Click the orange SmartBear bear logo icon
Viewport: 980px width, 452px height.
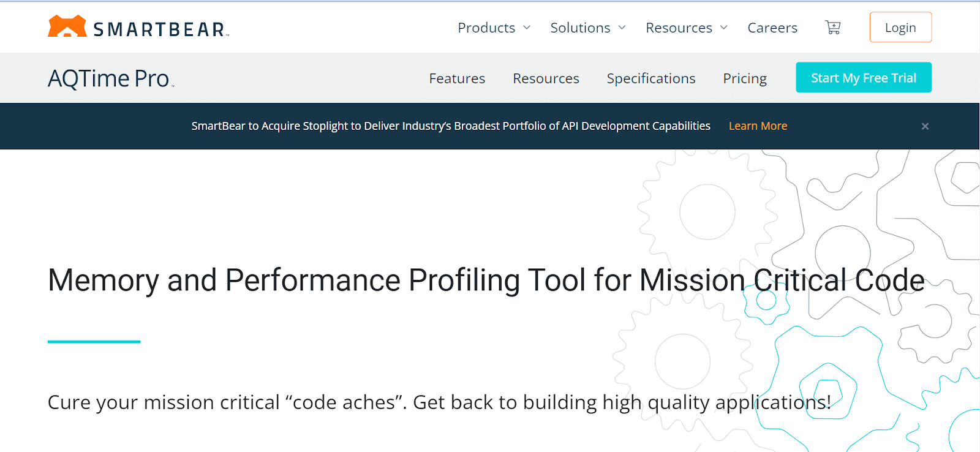(x=67, y=26)
